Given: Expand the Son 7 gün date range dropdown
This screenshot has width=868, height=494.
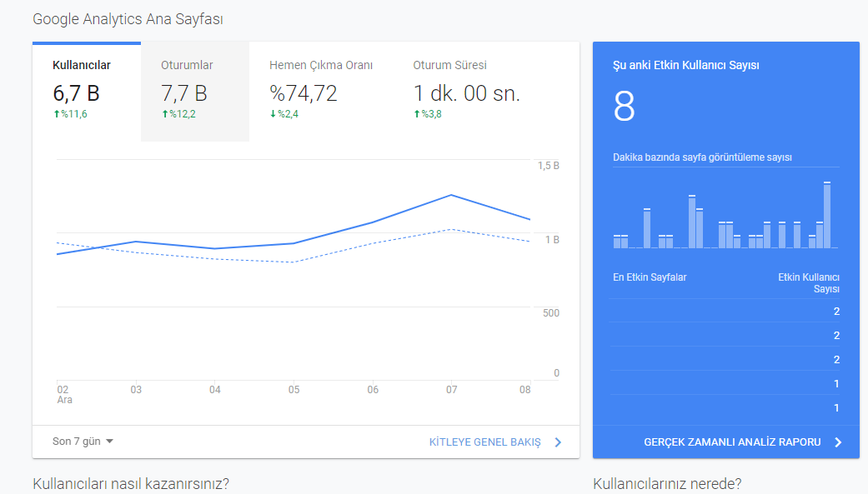Looking at the screenshot, I should point(83,442).
